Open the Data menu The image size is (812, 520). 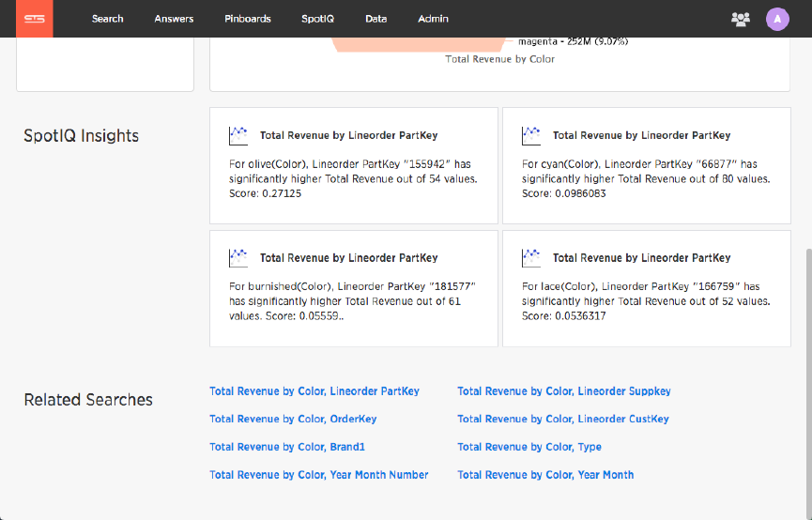(x=376, y=19)
